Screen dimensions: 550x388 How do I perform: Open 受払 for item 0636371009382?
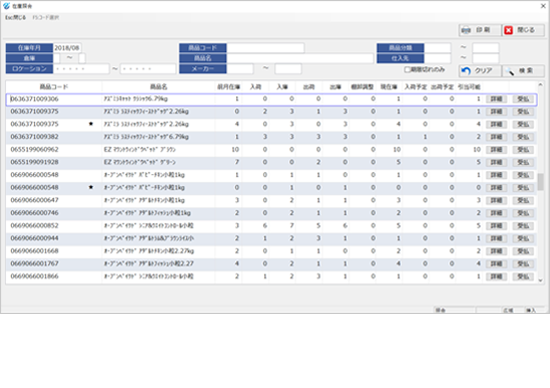[523, 137]
